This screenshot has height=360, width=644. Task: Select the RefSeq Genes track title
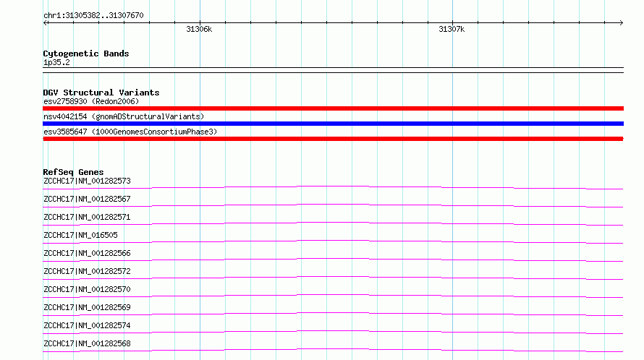(73, 172)
